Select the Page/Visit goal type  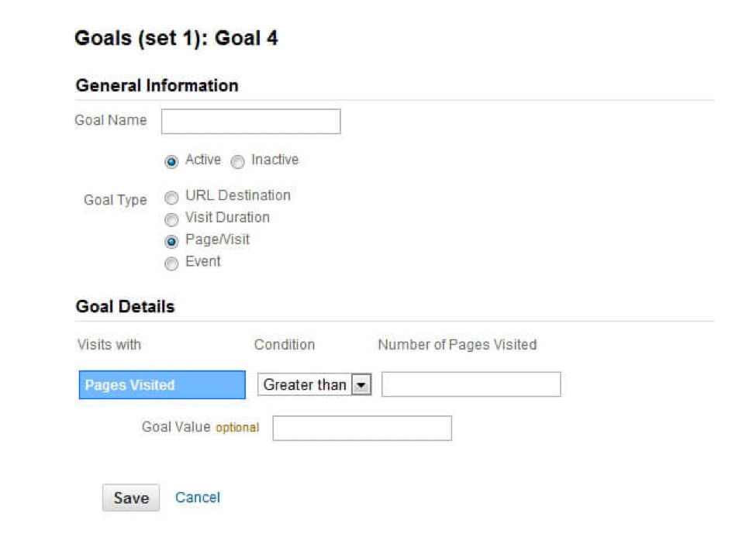[171, 241]
